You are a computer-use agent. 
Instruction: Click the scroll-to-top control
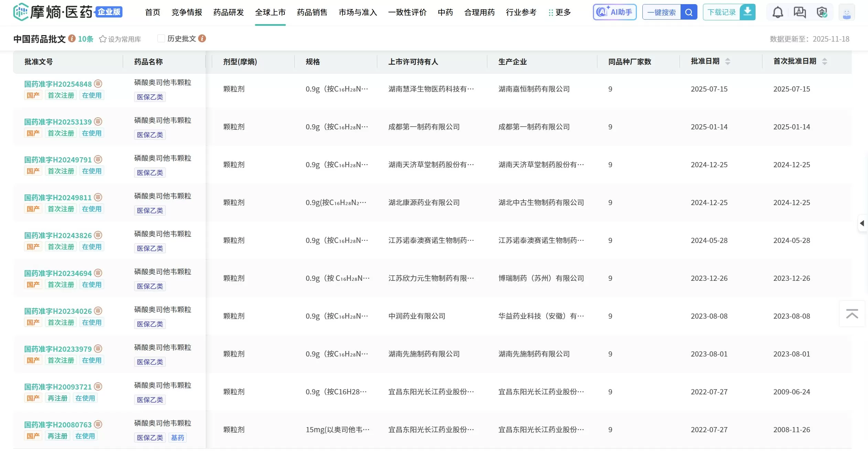[x=852, y=313]
